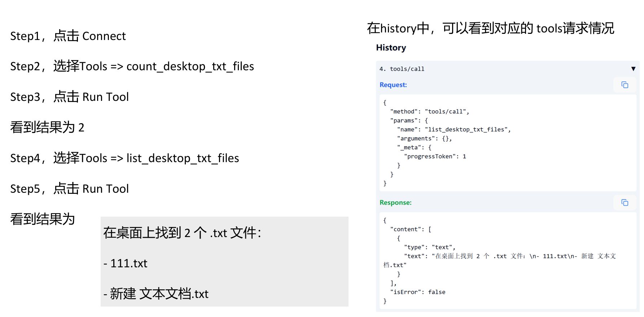This screenshot has height=317, width=644.
Task: Click the '看到结果为 2' line
Action: [47, 128]
